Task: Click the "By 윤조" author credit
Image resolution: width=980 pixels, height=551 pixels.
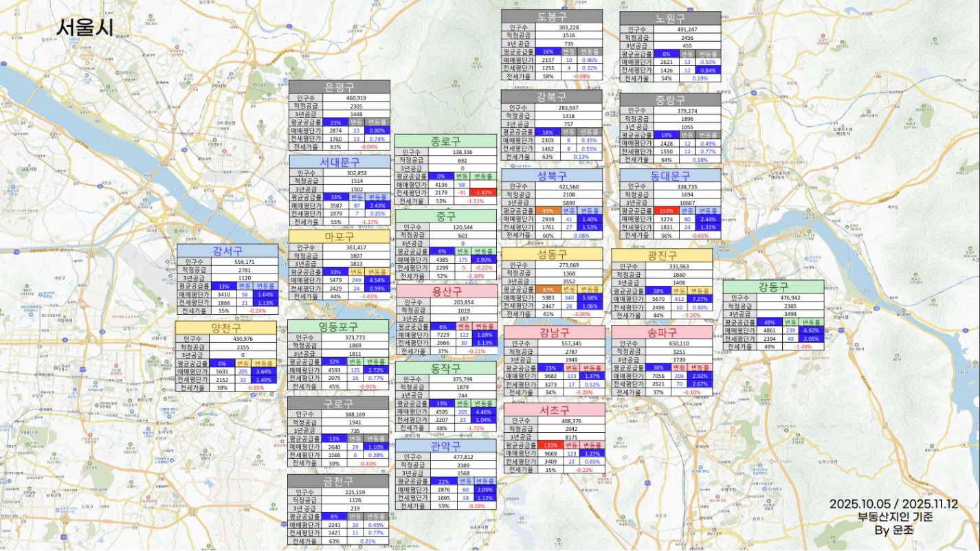Action: point(894,530)
